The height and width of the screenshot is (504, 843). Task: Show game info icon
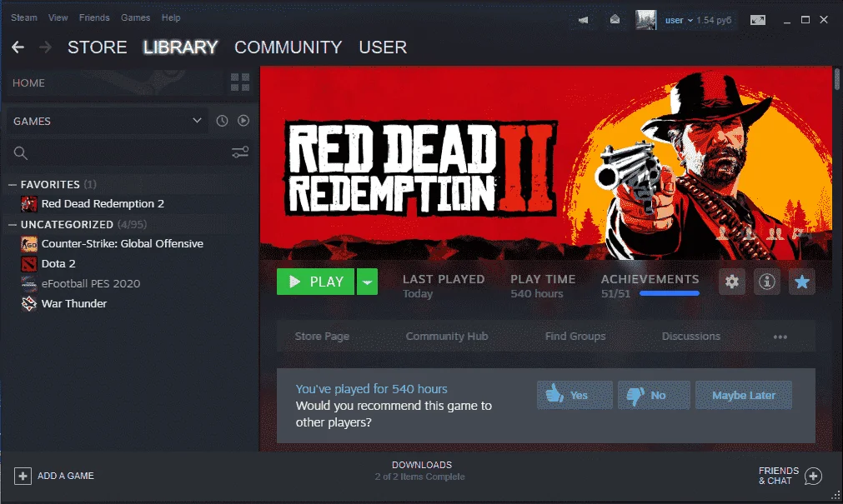[x=766, y=282]
